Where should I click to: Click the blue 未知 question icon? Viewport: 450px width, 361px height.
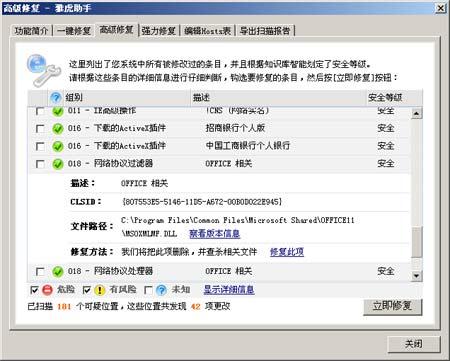click(x=161, y=290)
